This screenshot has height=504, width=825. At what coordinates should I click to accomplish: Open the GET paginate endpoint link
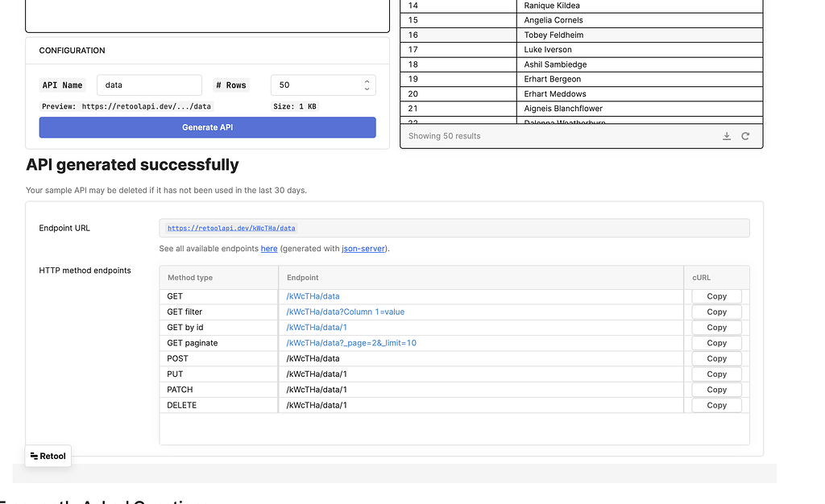351,343
